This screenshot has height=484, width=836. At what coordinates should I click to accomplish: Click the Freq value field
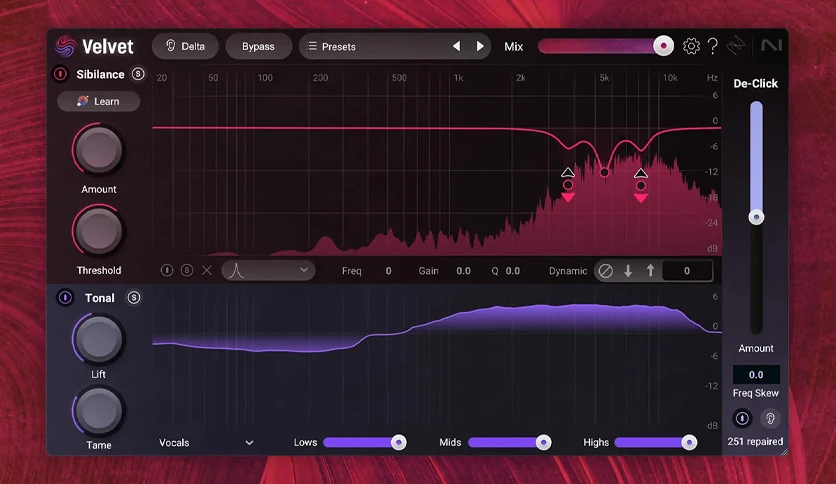(x=388, y=271)
